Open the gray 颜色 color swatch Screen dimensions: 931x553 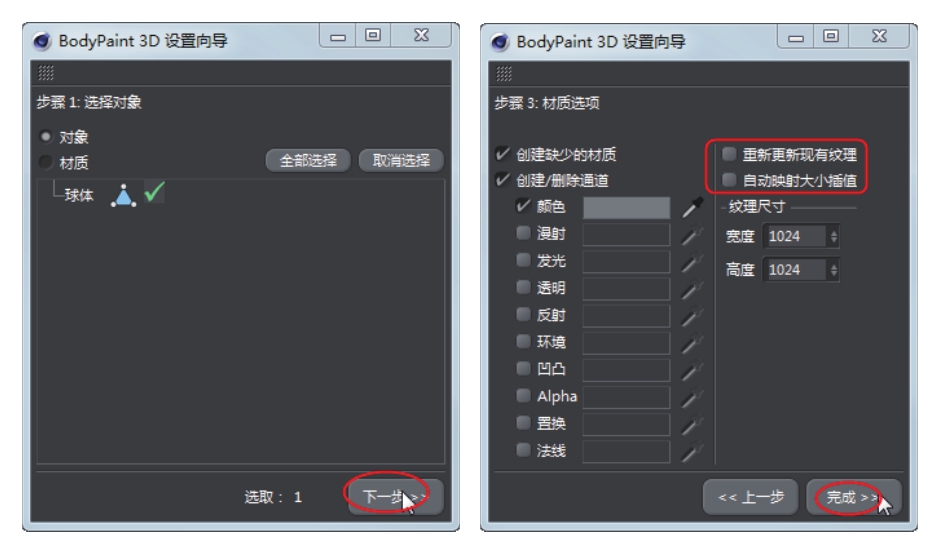point(626,208)
